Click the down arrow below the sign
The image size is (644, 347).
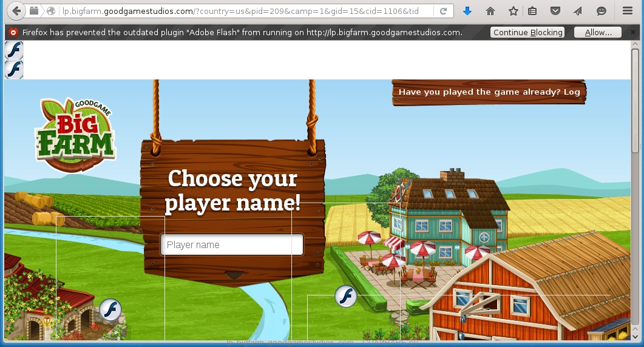pos(234,275)
